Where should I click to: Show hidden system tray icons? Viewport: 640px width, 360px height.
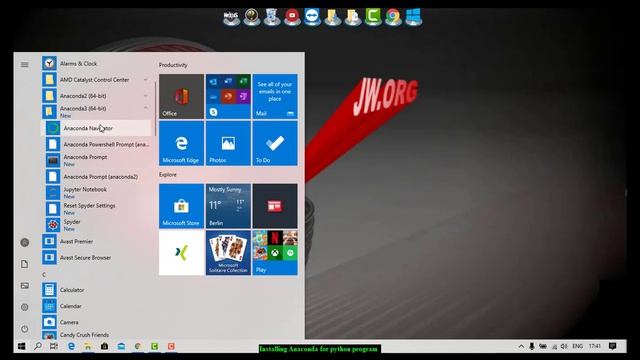point(521,347)
